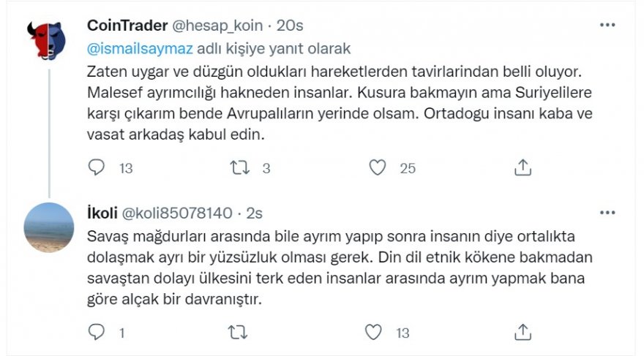
Task: Share CoinTrader's tweet
Action: (x=523, y=168)
